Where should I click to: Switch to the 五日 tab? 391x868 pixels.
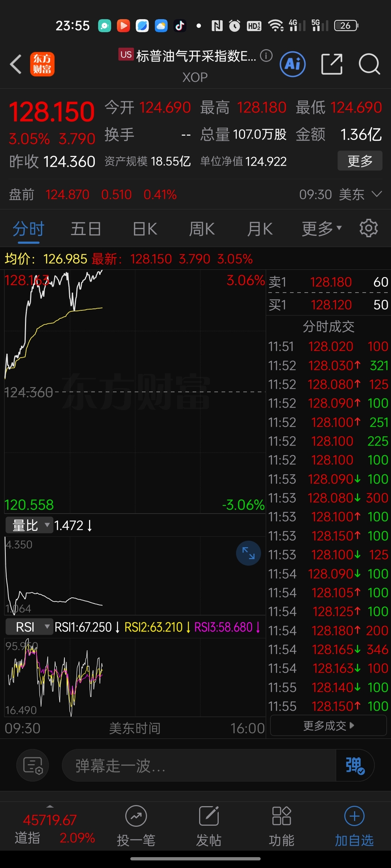coord(86,229)
